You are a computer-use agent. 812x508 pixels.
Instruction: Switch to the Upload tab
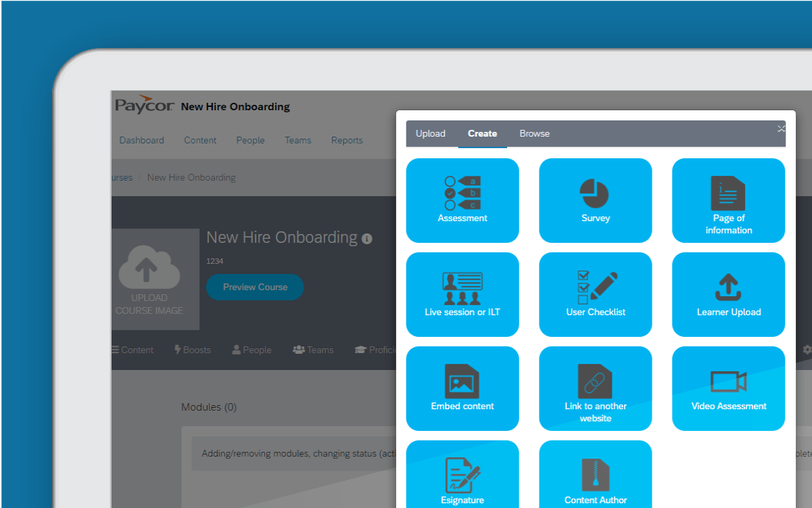click(430, 133)
